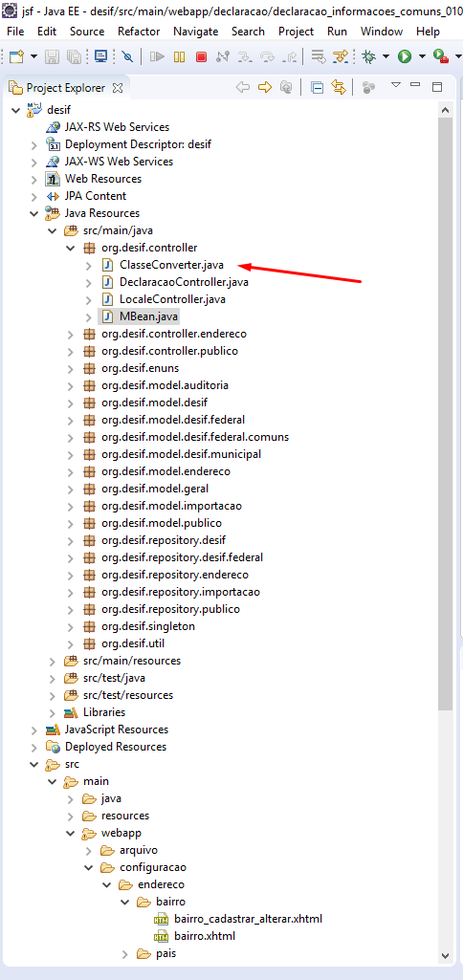Expand the org.desif.util package
Image resolution: width=463 pixels, height=980 pixels.
pos(70,643)
